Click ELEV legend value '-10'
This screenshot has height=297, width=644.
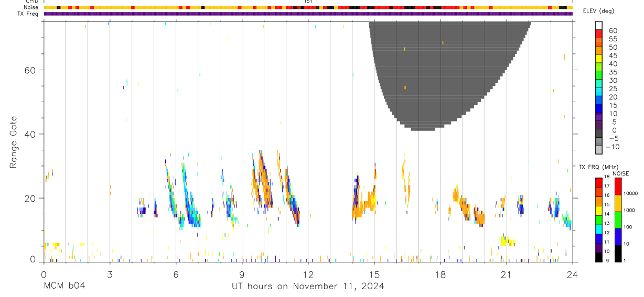[x=613, y=147]
